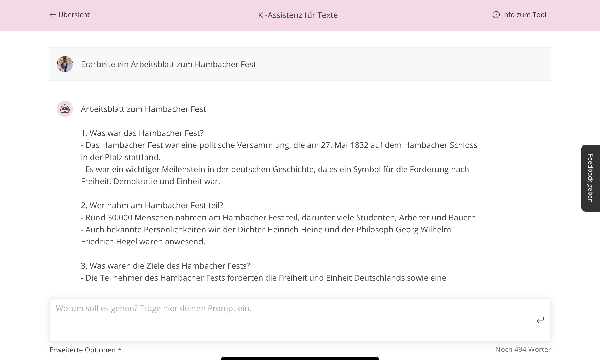Click question '3. Was waren die Ziele des Hambacher Fests?'

pyautogui.click(x=166, y=266)
